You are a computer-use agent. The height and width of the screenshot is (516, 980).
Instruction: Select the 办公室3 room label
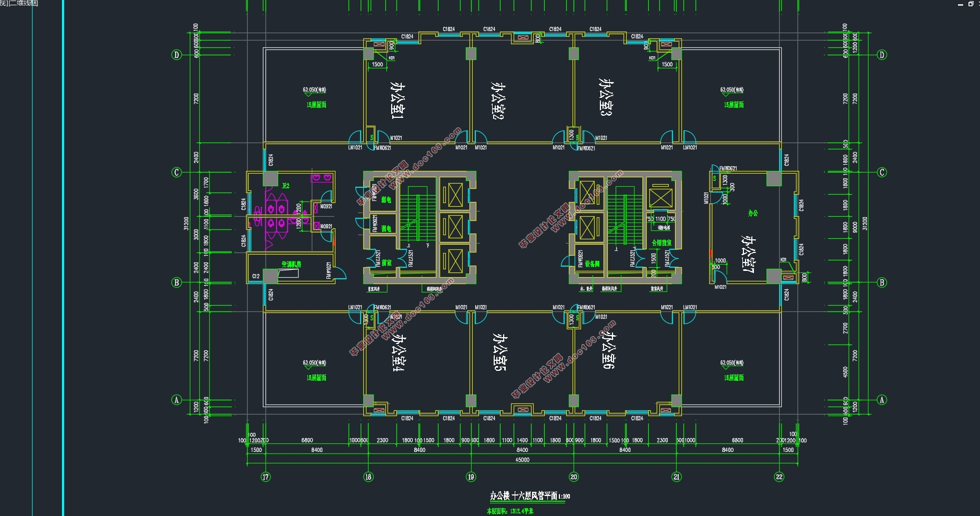click(606, 97)
